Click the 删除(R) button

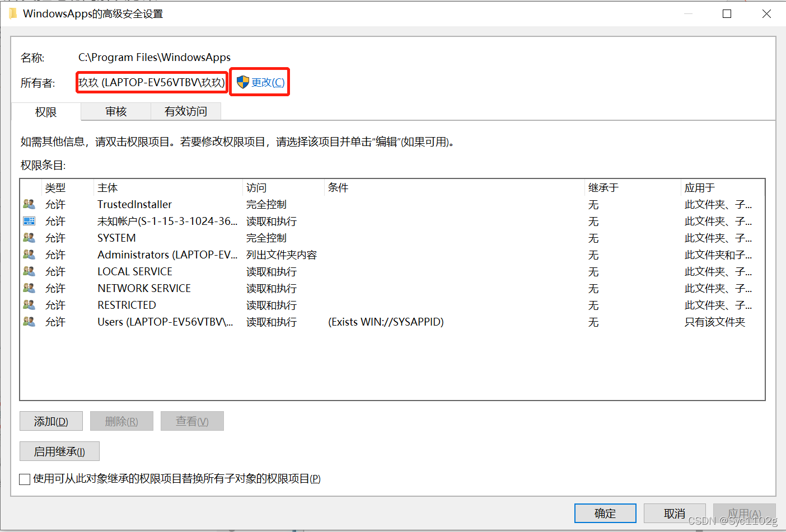[x=121, y=421]
